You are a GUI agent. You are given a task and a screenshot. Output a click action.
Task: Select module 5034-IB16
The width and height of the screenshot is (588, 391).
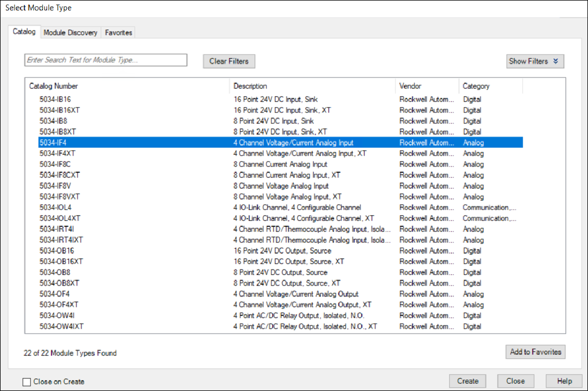click(x=280, y=99)
